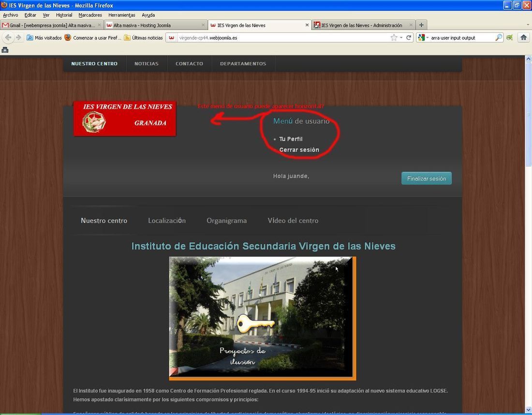This screenshot has width=532, height=415.
Task: Select the Vídeo del centro content tab
Action: point(293,221)
